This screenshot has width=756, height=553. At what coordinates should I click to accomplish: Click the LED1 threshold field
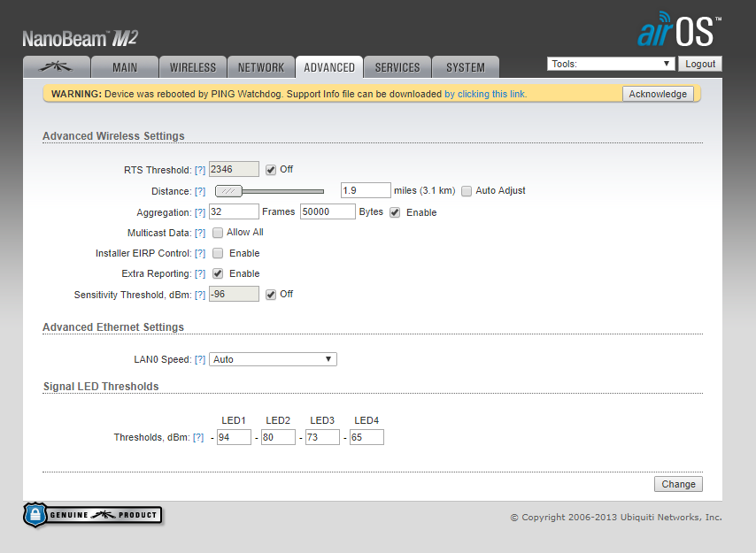[x=234, y=437]
